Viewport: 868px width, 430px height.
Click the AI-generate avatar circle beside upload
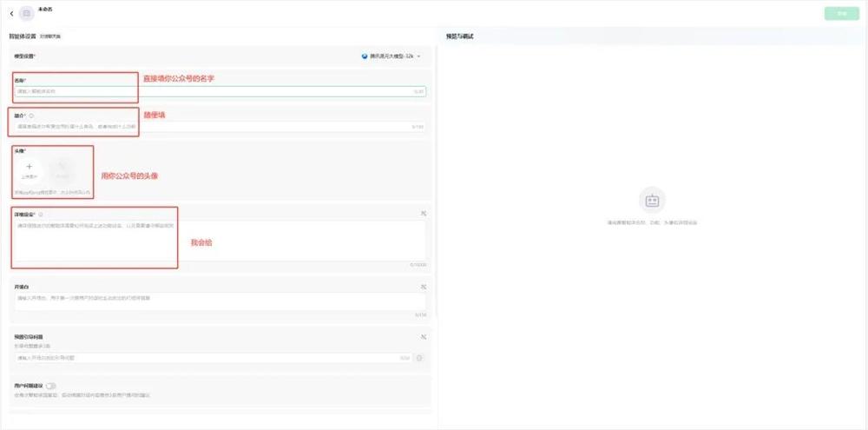point(62,170)
